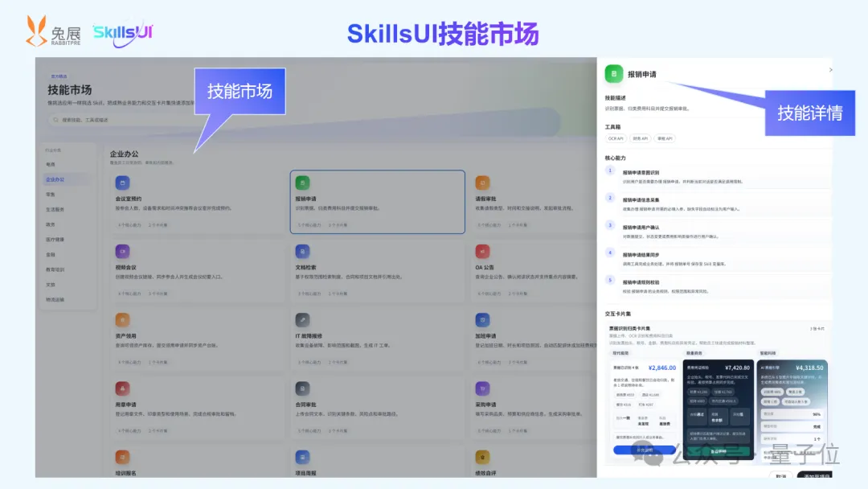The width and height of the screenshot is (868, 489).
Task: Click the 报销申请信息采集 capability row
Action: pos(717,203)
